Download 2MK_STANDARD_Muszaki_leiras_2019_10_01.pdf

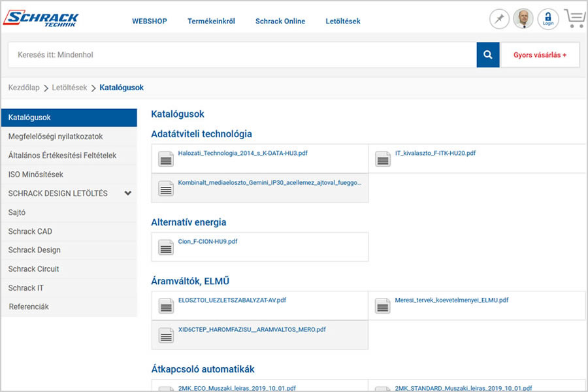[x=463, y=388]
